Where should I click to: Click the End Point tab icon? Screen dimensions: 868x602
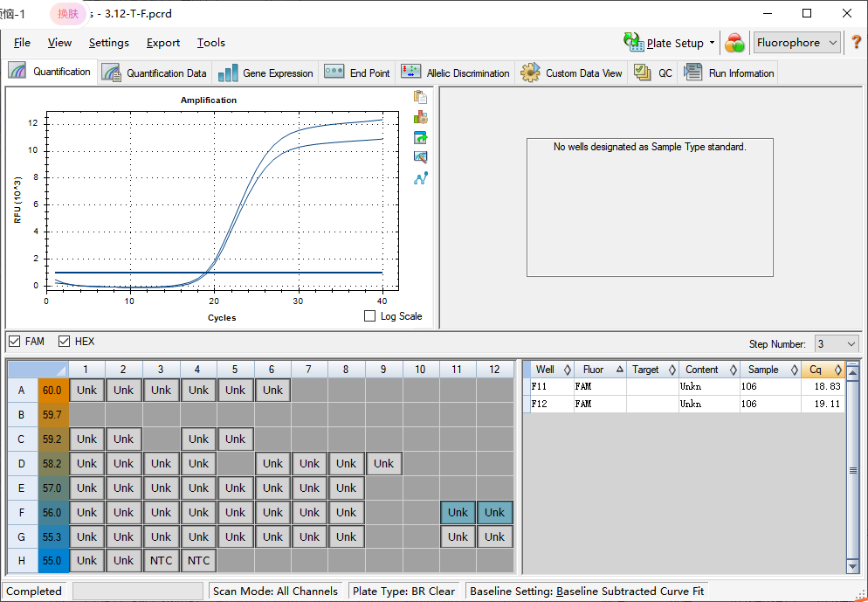[334, 72]
